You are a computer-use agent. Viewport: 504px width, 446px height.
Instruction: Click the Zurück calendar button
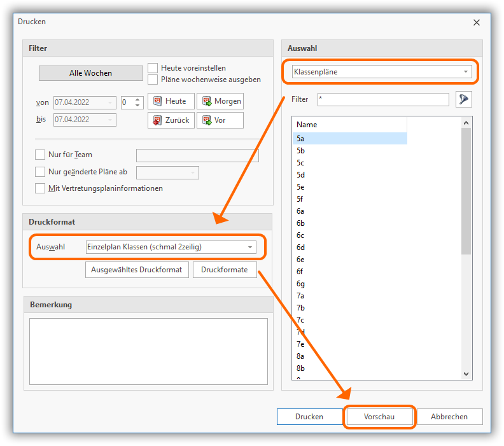coord(170,120)
